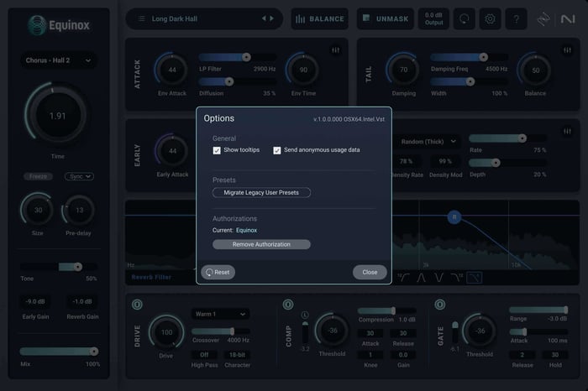Viewport: 588px width, 391px height.
Task: Adjust the Mix slider
Action: (x=59, y=352)
